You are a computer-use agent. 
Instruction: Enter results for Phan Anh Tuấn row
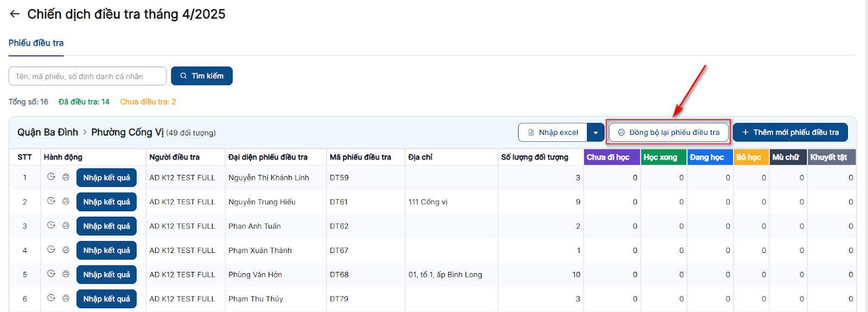point(106,226)
